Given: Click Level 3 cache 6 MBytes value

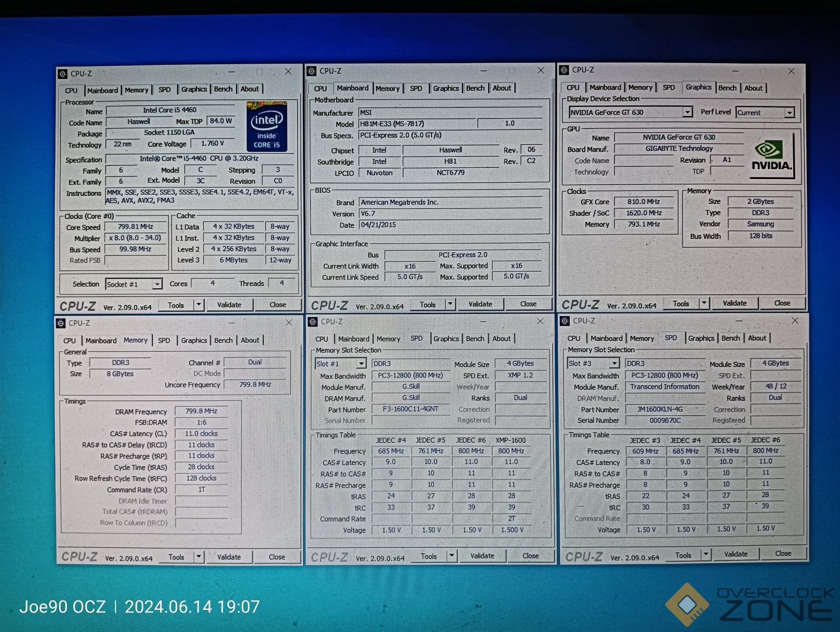Looking at the screenshot, I should click(233, 260).
